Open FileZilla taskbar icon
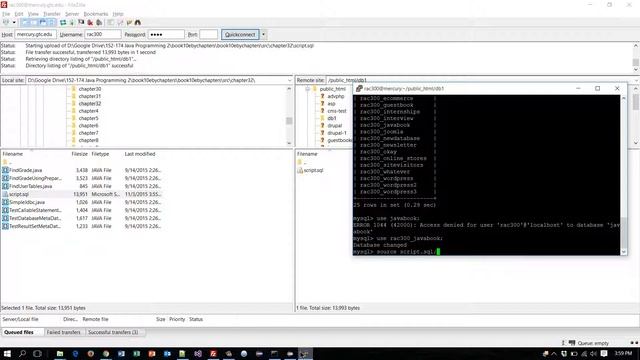The width and height of the screenshot is (640, 360). point(213,353)
